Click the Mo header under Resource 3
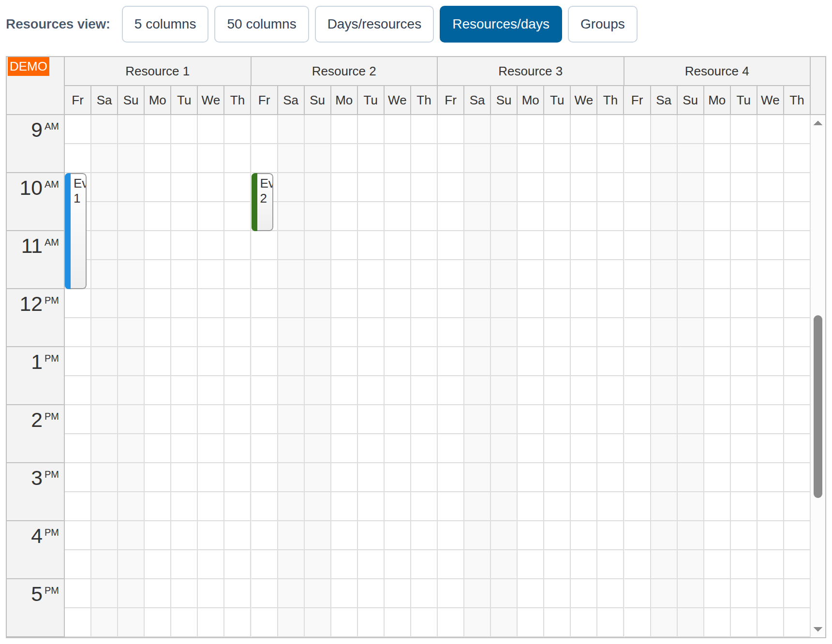This screenshot has width=832, height=644. coord(531,100)
